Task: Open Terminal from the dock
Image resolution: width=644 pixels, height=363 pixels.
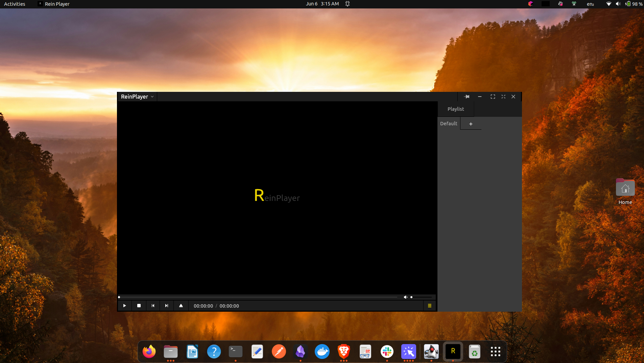Action: click(x=236, y=352)
